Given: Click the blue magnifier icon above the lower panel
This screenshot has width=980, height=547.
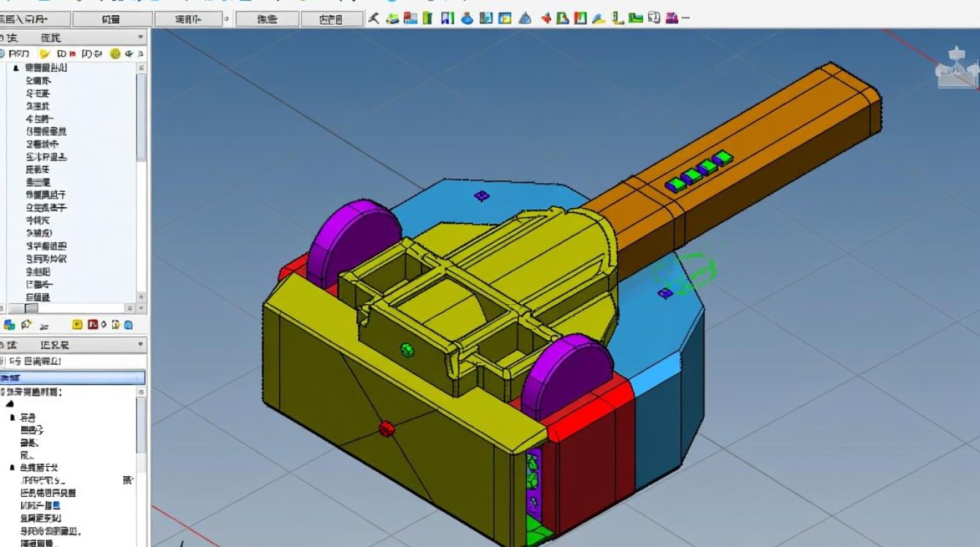Looking at the screenshot, I should point(128,325).
